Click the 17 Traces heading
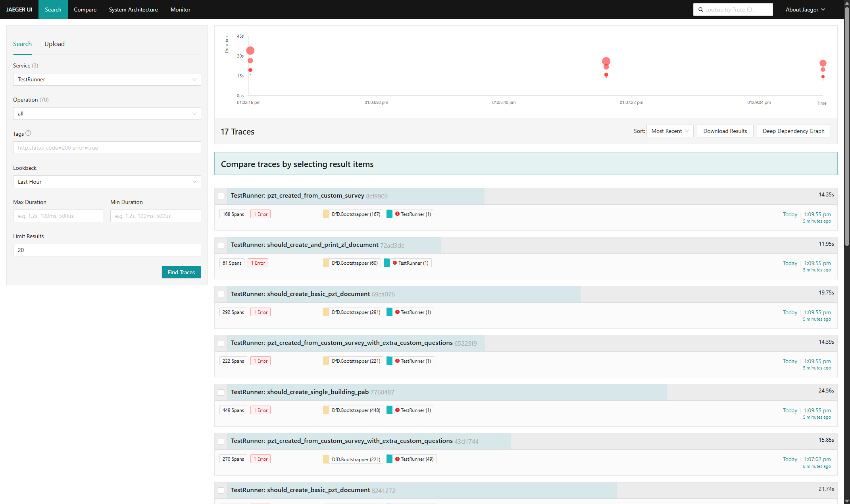This screenshot has height=504, width=850. [238, 131]
